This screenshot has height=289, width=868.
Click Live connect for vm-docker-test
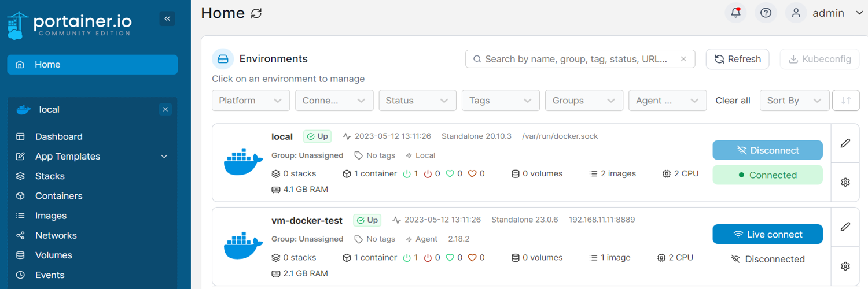click(x=767, y=234)
